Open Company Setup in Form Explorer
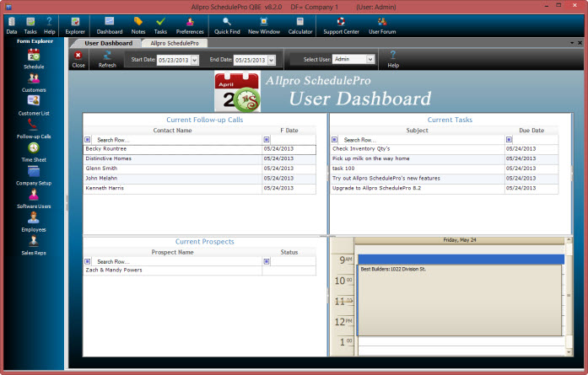The height and width of the screenshot is (375, 588). (x=34, y=176)
